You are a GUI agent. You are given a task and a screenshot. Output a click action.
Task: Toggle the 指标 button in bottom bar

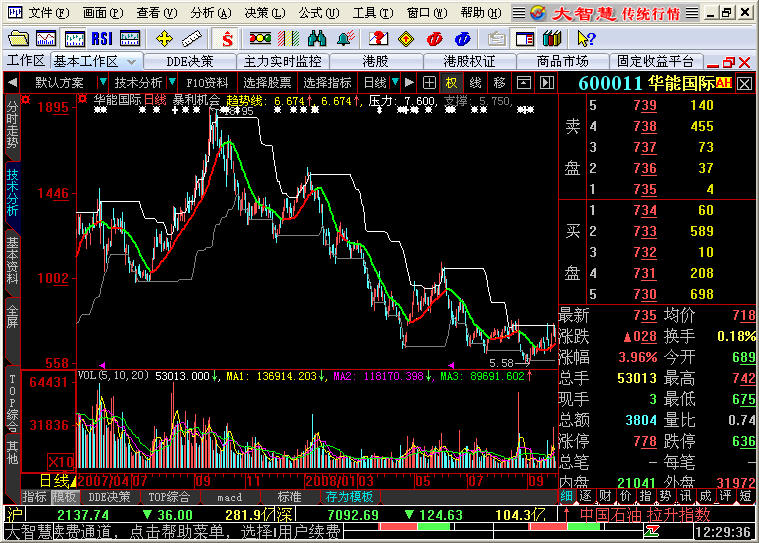point(35,497)
